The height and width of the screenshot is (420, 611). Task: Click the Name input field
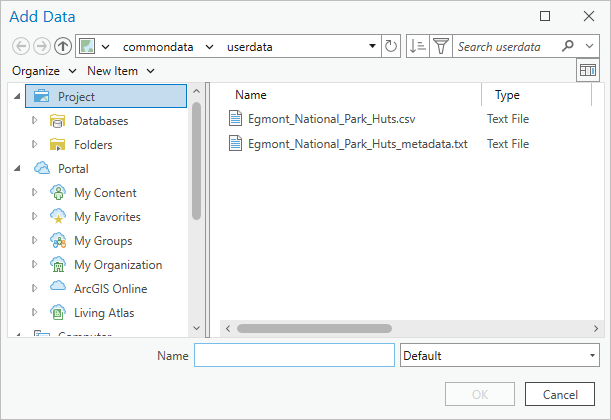coord(294,356)
